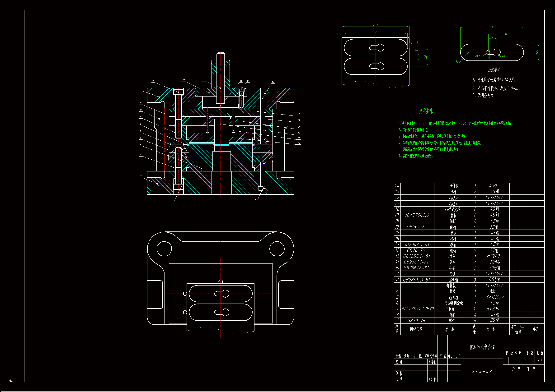Click the 凸凹模固定板 part name cell
This screenshot has width=555, height=392.
[453, 303]
